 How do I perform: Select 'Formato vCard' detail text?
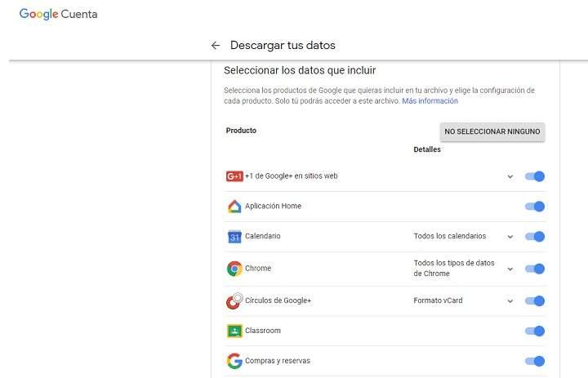pyautogui.click(x=438, y=300)
